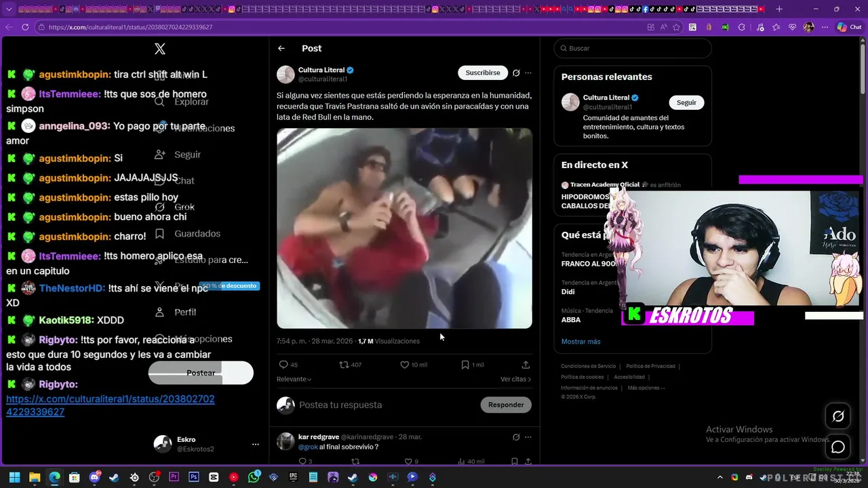
Task: Like the post with 10 mil likes
Action: click(x=404, y=365)
